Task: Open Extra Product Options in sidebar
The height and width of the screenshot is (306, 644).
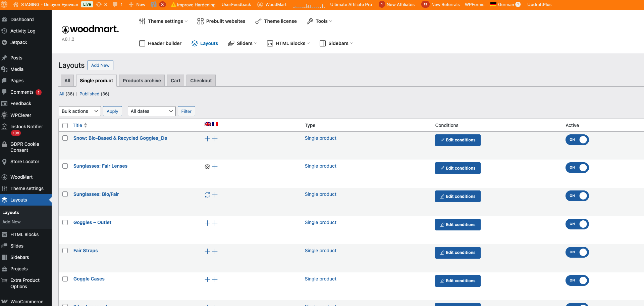Action: click(x=25, y=283)
